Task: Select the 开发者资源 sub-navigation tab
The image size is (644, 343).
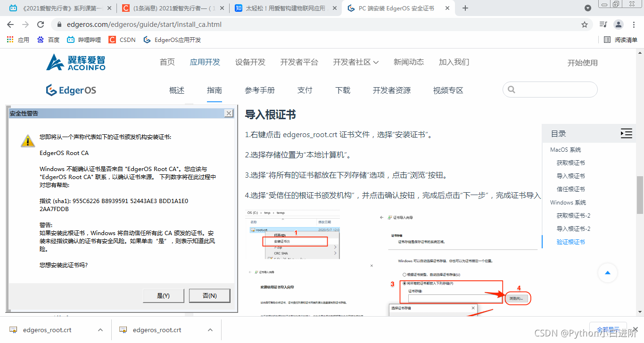Action: (392, 90)
